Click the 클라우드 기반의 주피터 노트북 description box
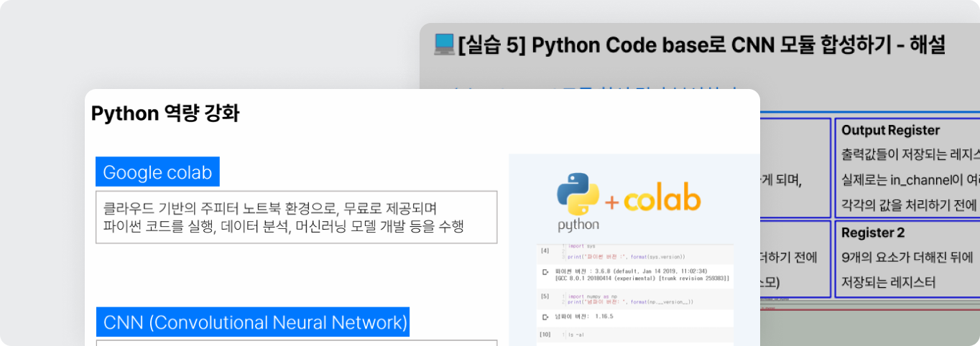The width and height of the screenshot is (980, 346). tap(296, 217)
